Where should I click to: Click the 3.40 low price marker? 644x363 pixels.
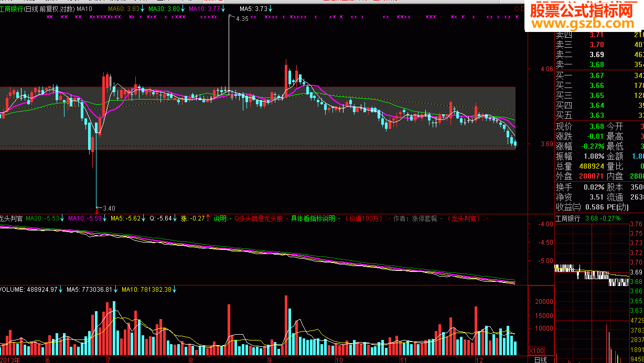109,207
